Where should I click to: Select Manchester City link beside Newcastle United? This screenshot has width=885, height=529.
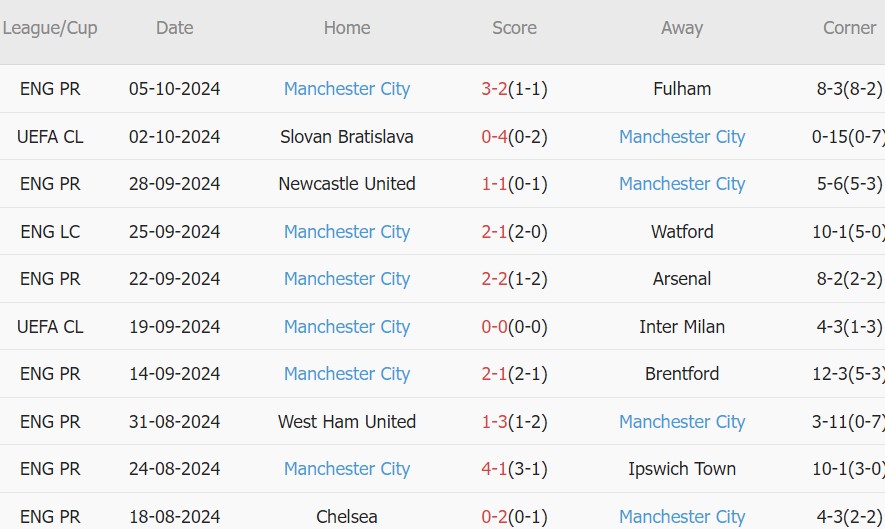click(x=682, y=184)
